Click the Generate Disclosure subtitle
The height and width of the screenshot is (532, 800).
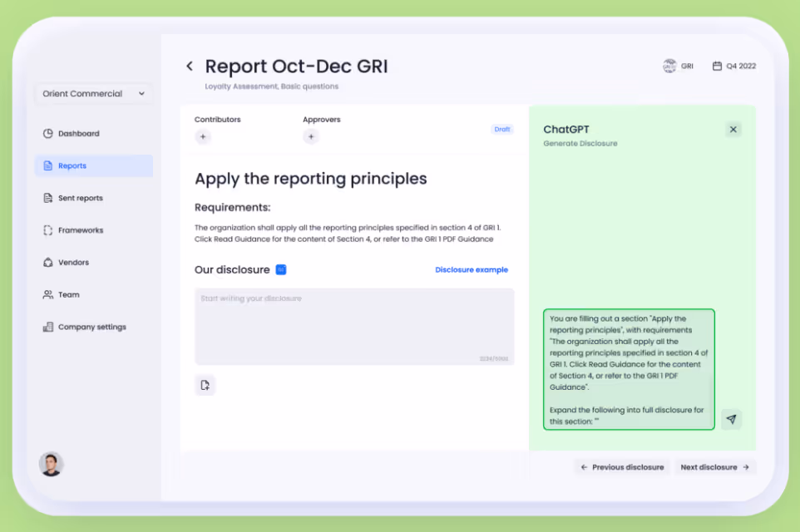point(580,143)
